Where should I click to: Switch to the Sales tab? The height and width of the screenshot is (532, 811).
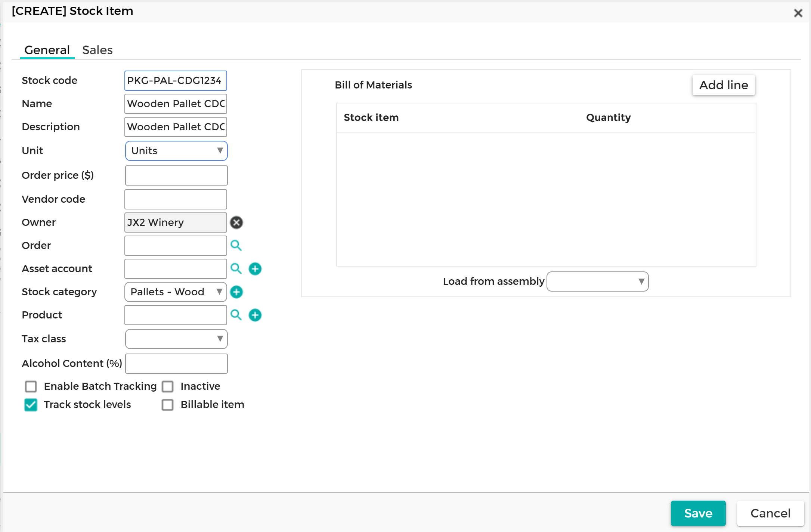97,50
